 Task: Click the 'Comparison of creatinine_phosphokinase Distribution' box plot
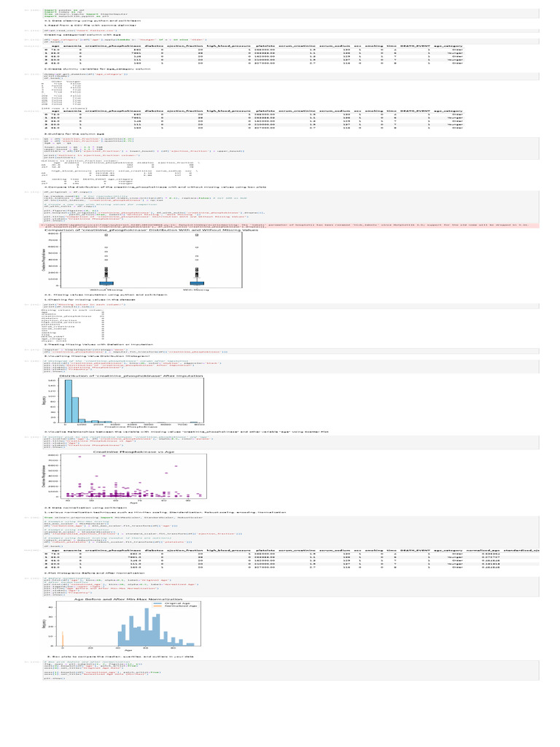pos(152,259)
